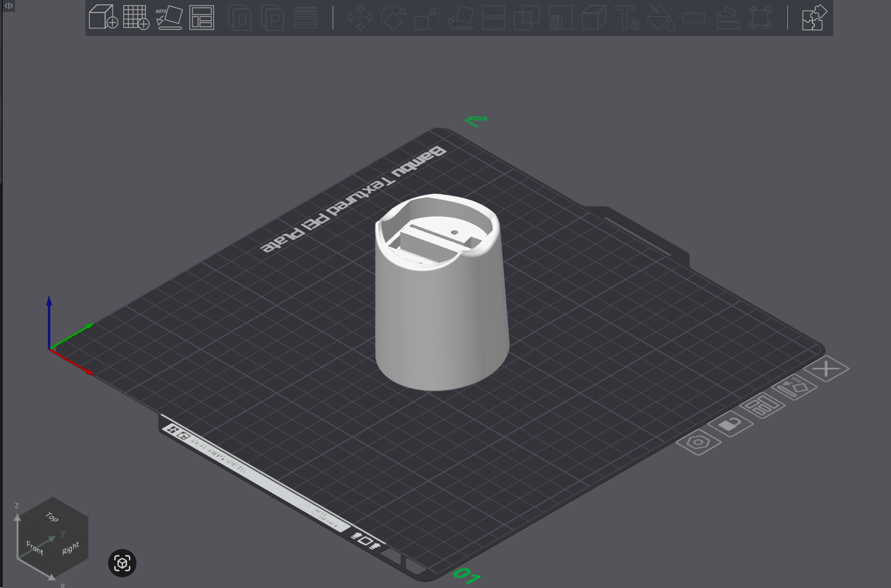Image resolution: width=891 pixels, height=588 pixels.
Task: Arrange all objects automatically
Action: (x=202, y=18)
